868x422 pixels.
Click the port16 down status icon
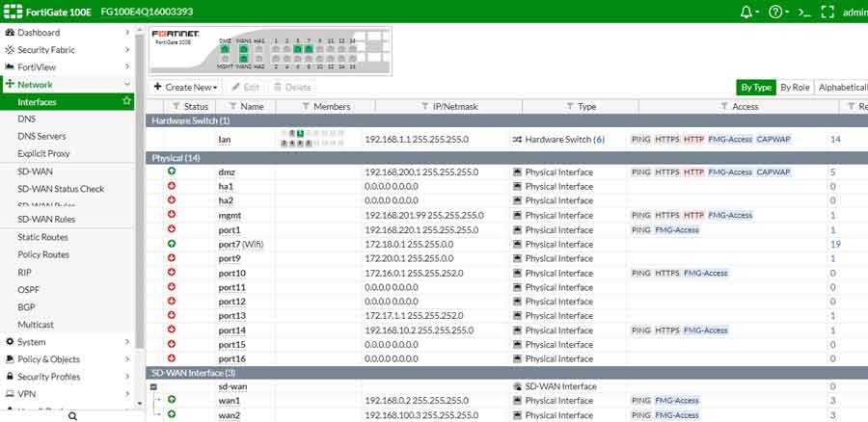pos(172,357)
